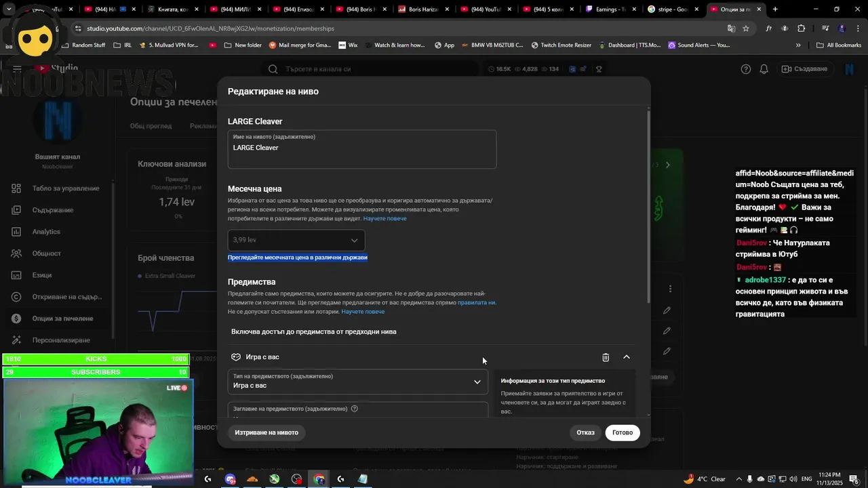Open the 'правилата ни' policy link
868x488 pixels.
[x=476, y=302]
